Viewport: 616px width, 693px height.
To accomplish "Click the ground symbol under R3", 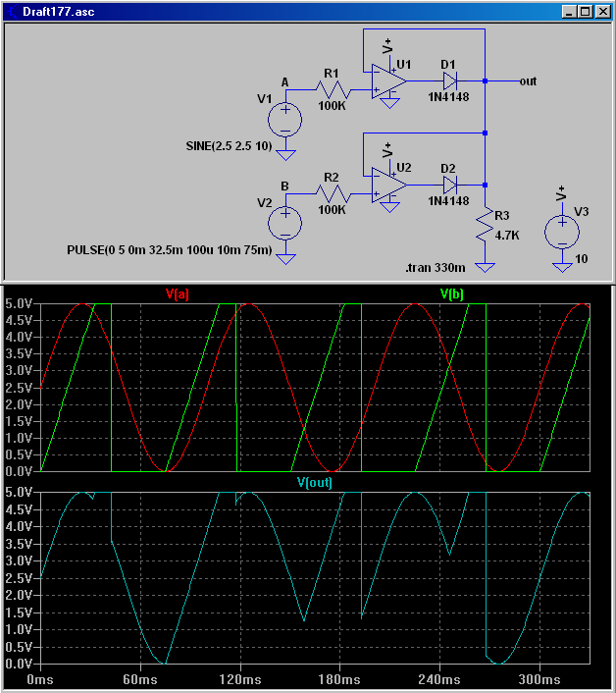I will pyautogui.click(x=485, y=267).
